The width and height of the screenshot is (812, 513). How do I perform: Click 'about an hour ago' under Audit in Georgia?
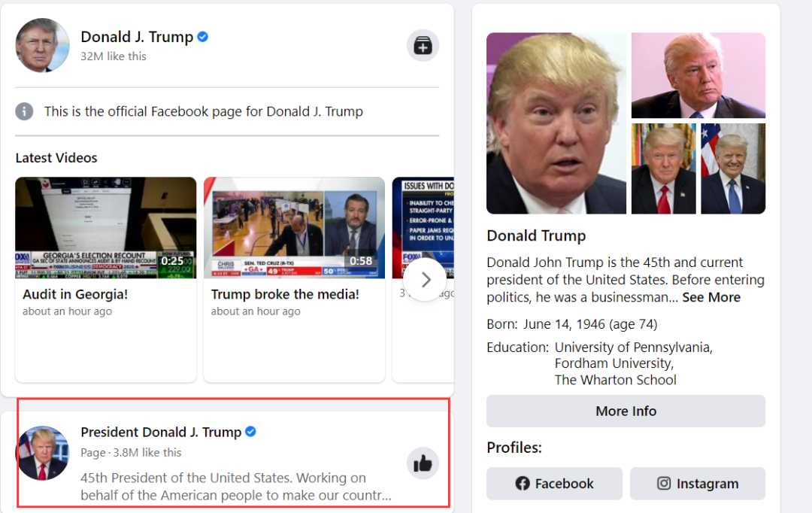click(68, 311)
